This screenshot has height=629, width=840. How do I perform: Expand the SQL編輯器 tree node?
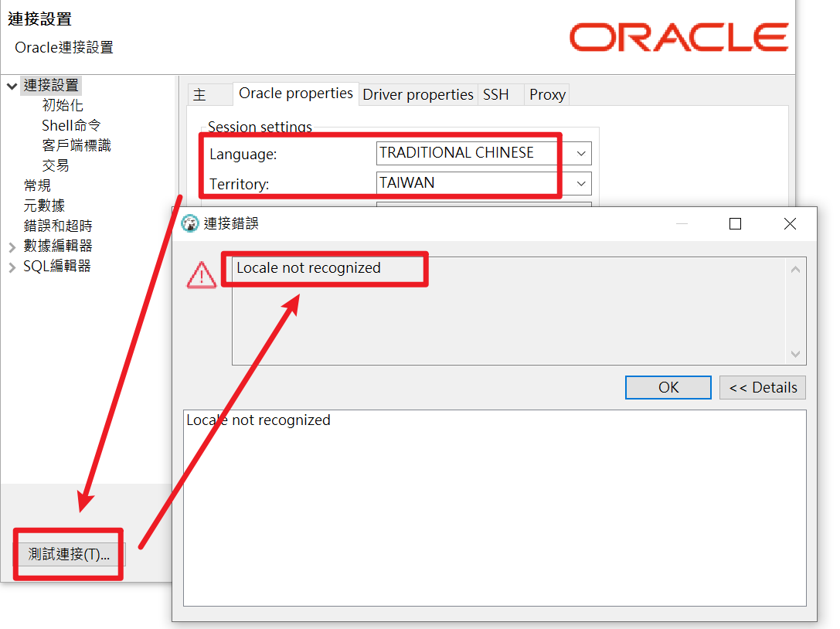pos(12,265)
